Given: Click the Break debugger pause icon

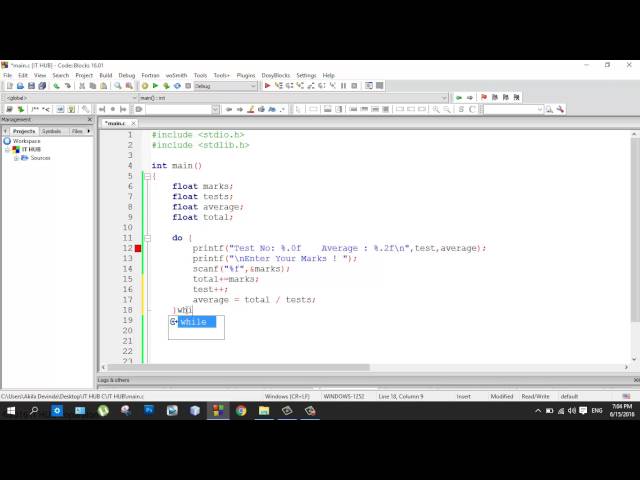Looking at the screenshot, I should coord(343,86).
